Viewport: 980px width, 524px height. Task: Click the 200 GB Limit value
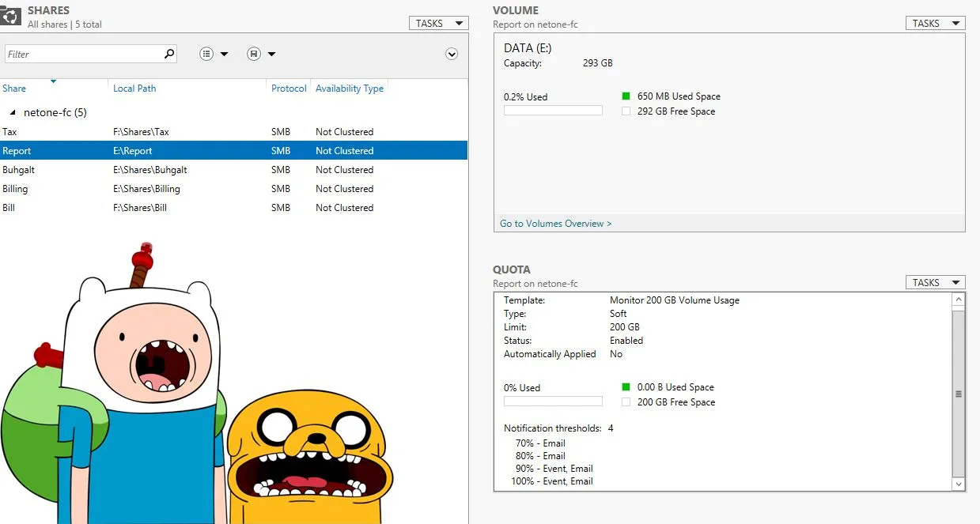(x=625, y=327)
